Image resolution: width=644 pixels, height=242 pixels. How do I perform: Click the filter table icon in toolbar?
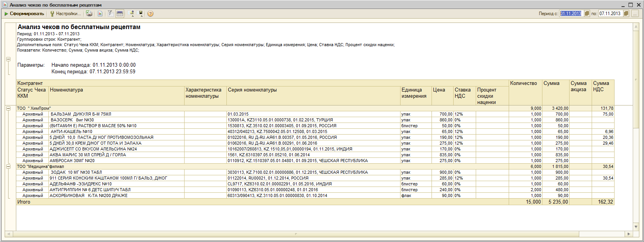click(110, 14)
